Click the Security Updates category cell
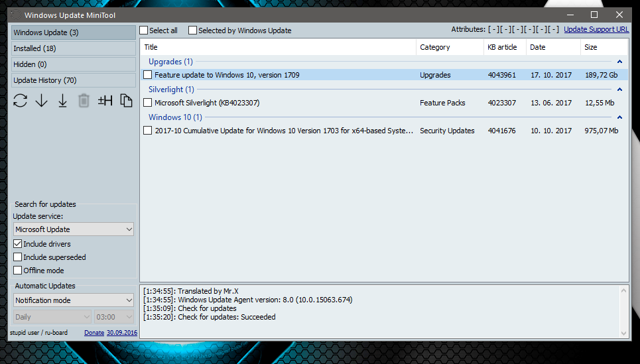This screenshot has width=640, height=364. coord(447,131)
